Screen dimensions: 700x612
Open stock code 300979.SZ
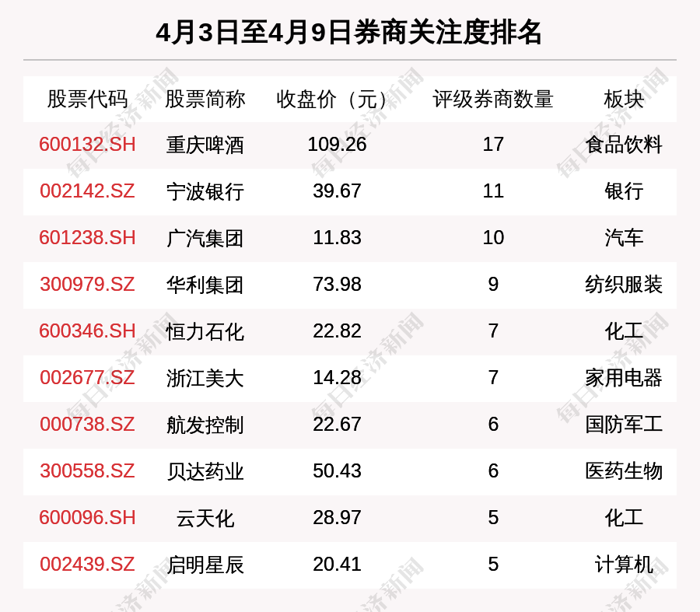[x=87, y=285]
